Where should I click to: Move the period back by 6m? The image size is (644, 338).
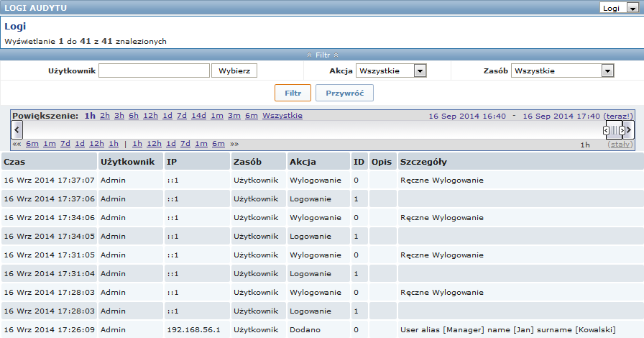point(32,144)
